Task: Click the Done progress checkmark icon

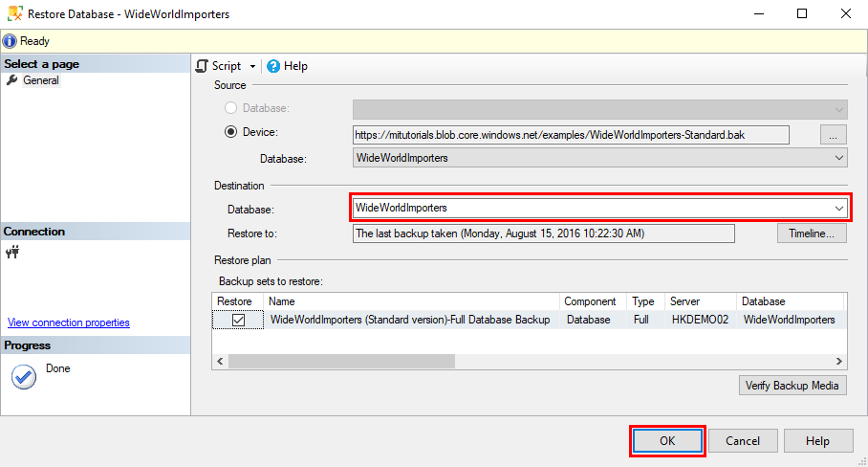Action: (x=23, y=376)
